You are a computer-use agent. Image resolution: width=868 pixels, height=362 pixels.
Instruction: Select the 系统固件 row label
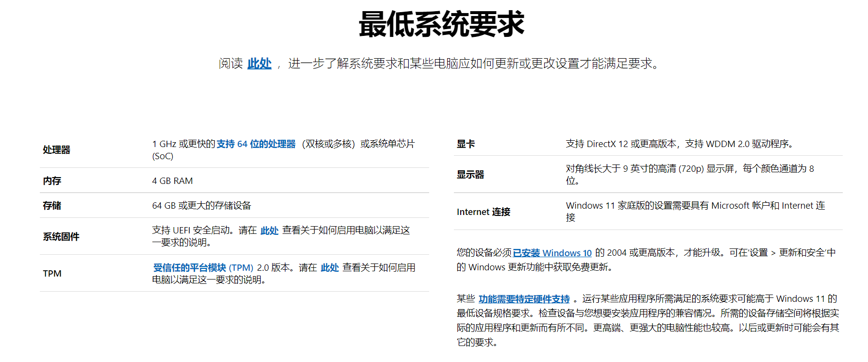coord(61,237)
